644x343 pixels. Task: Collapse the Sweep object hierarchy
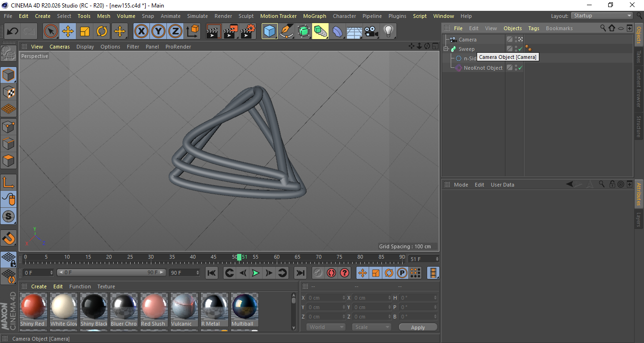(446, 49)
